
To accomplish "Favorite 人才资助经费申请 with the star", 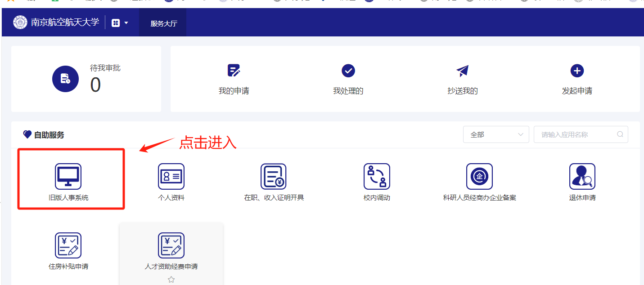I will pos(171,280).
